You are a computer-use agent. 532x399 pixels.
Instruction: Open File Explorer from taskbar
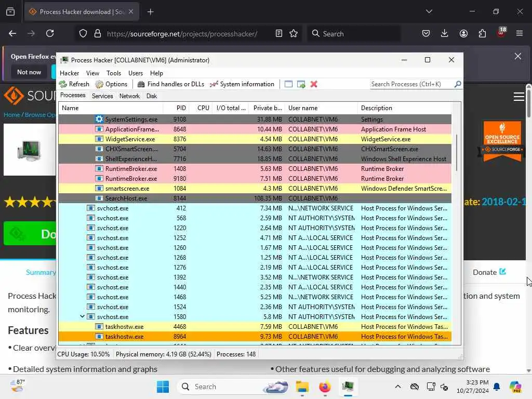[x=302, y=387]
